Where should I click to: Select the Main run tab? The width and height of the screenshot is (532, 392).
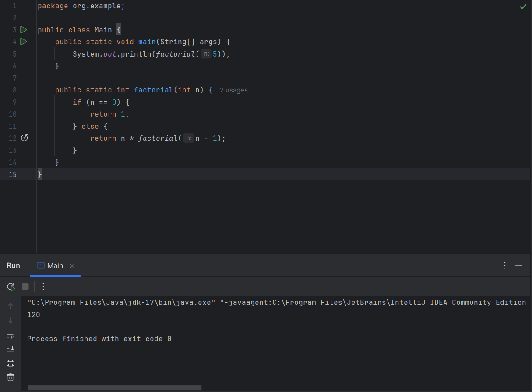(50, 265)
